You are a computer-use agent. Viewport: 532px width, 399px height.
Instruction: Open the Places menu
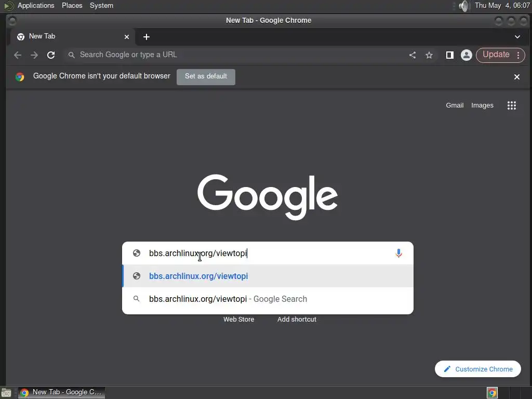click(x=72, y=5)
